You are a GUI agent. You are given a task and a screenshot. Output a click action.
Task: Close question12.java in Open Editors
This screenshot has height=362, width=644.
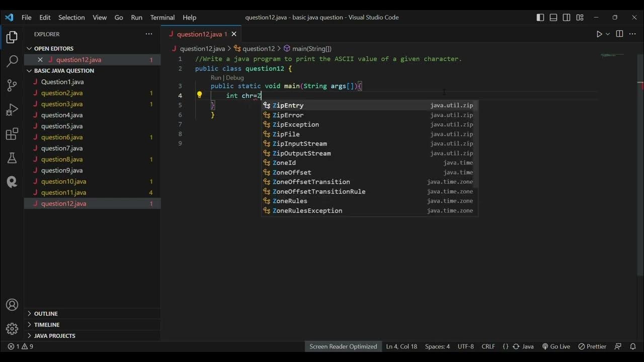pyautogui.click(x=40, y=59)
